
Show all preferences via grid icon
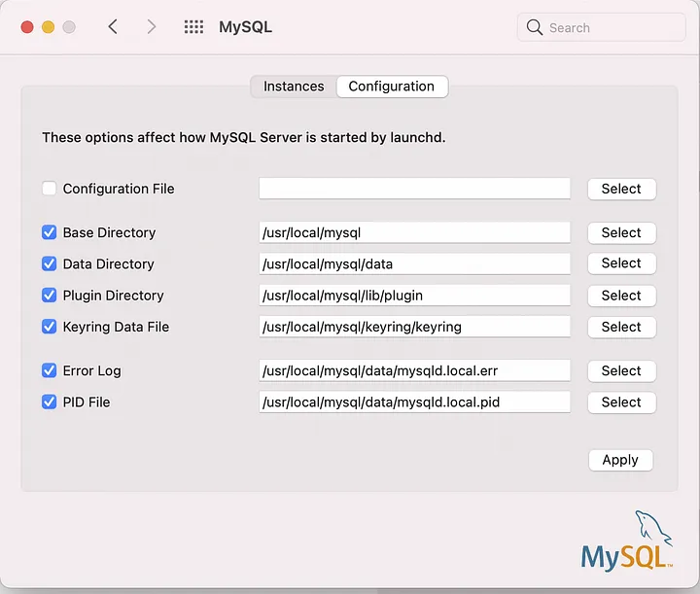pos(193,27)
